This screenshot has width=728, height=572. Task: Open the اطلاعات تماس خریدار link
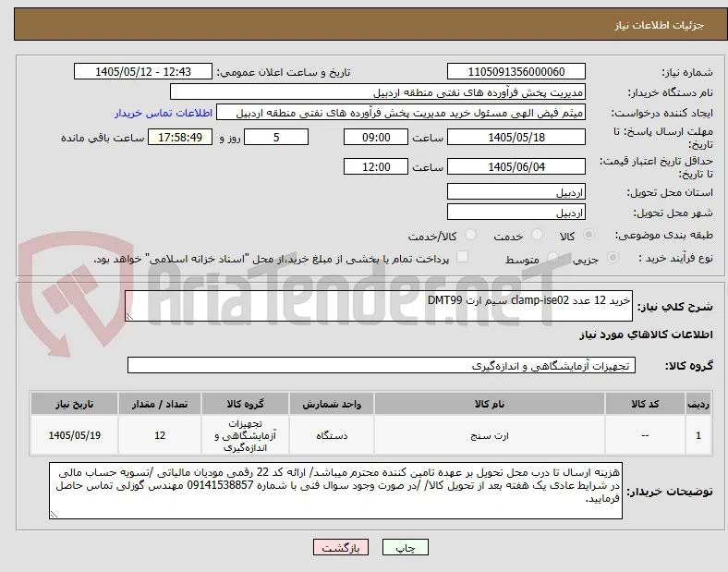[164, 113]
